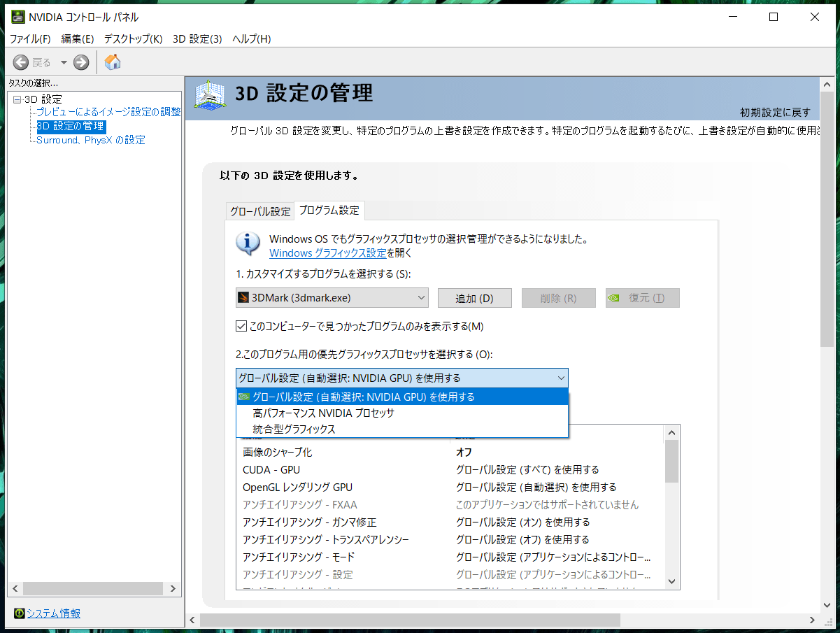The width and height of the screenshot is (840, 633).
Task: Switch to the グローバル設定 tab
Action: click(x=260, y=211)
